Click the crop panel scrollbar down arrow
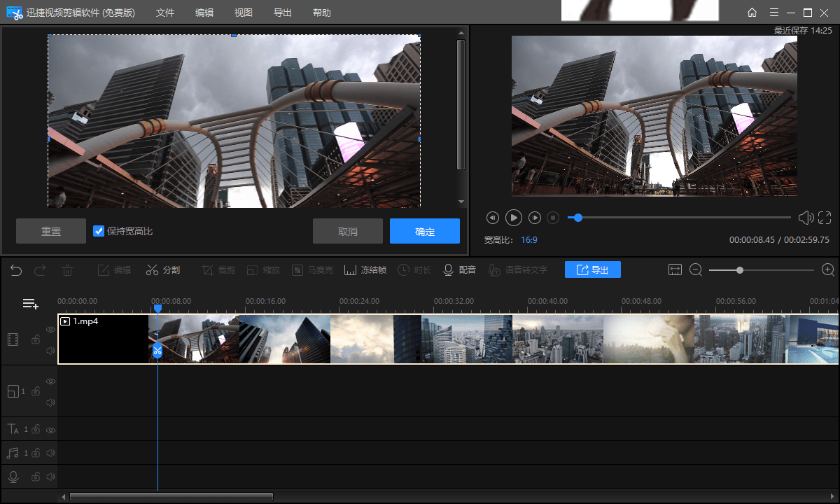Screen dimensions: 840x504 (x=461, y=202)
